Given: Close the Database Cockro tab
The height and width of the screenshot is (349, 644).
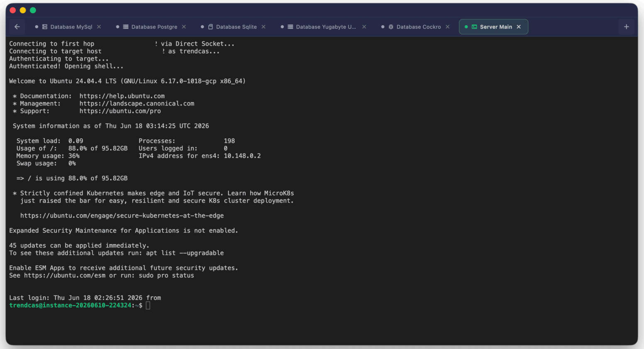Looking at the screenshot, I should 447,27.
